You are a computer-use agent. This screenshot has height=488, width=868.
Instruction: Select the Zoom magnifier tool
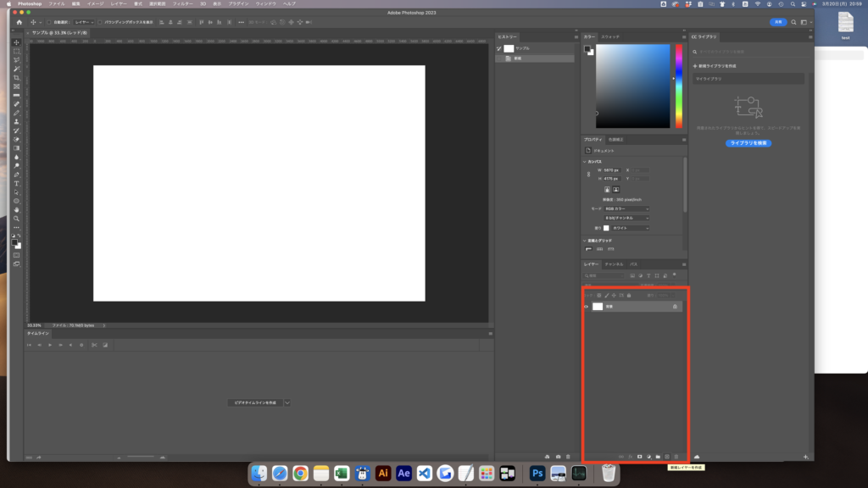pos(16,219)
